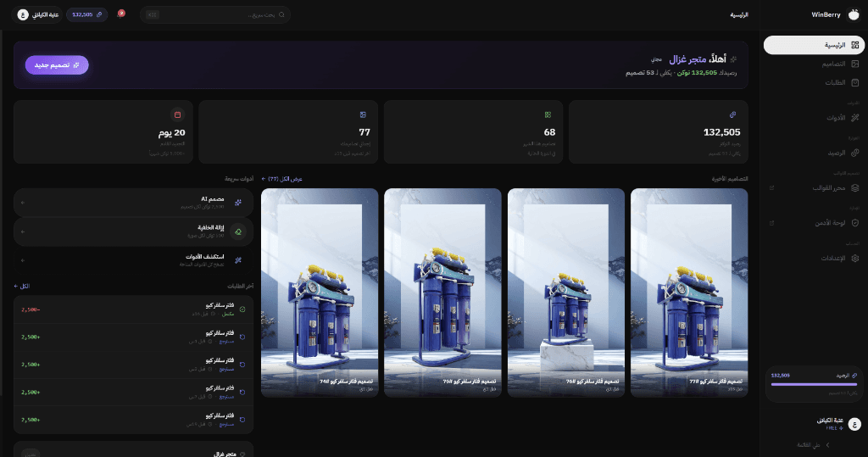Image resolution: width=868 pixels, height=457 pixels.
Task: Click مجاني plan badge beside store name
Action: pos(656,59)
